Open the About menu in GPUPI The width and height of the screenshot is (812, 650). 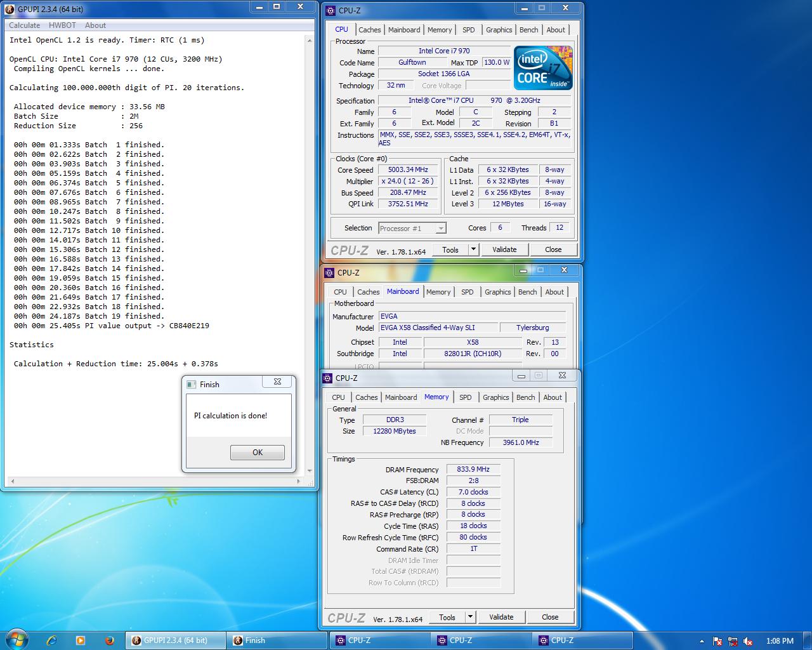(95, 25)
